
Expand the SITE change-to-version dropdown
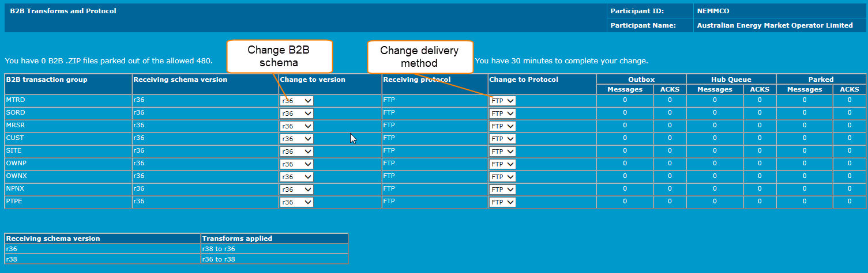pyautogui.click(x=296, y=151)
